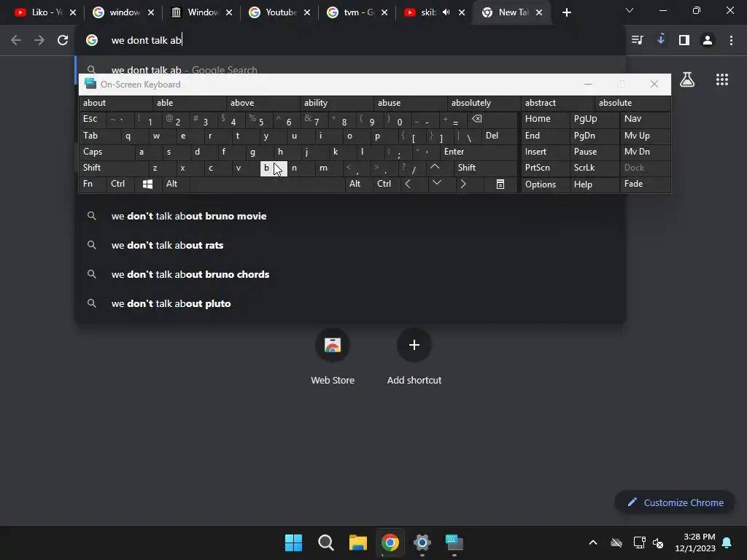
Task: Go back using the back arrow
Action: [16, 40]
